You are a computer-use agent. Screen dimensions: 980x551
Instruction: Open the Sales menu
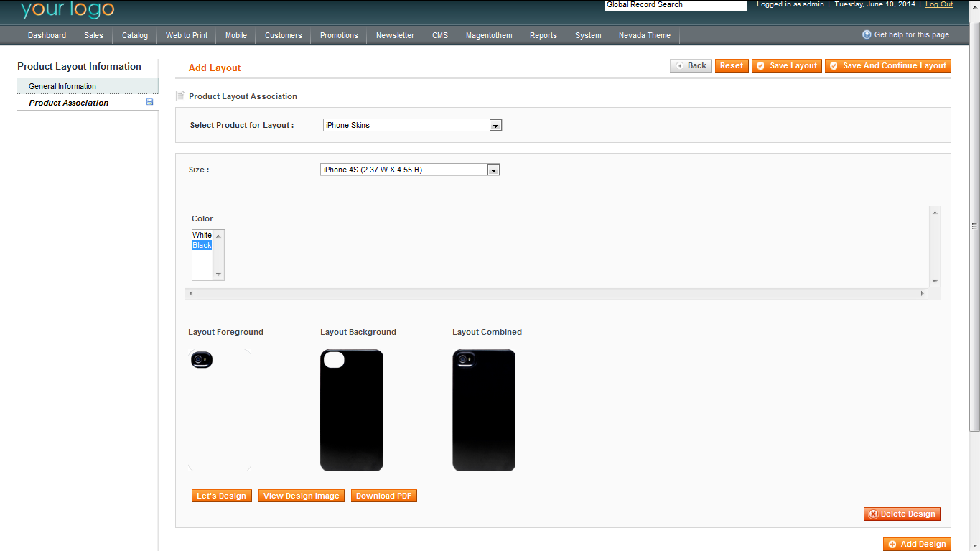(93, 35)
